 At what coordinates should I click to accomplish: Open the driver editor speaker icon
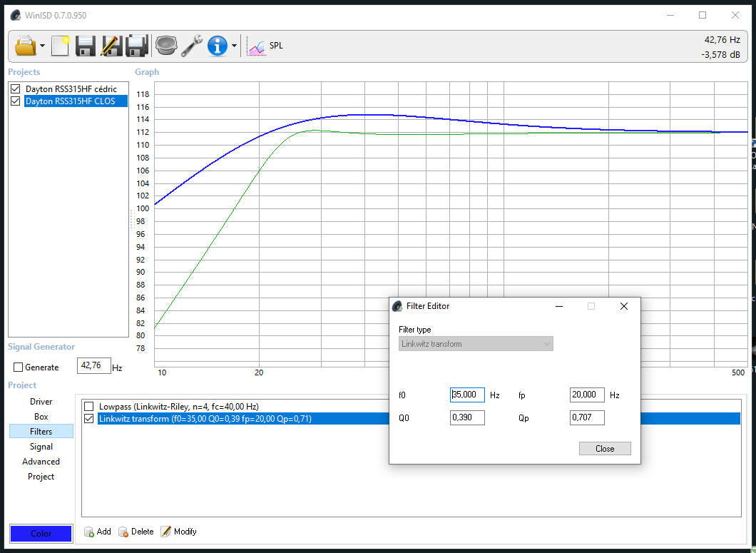[166, 46]
